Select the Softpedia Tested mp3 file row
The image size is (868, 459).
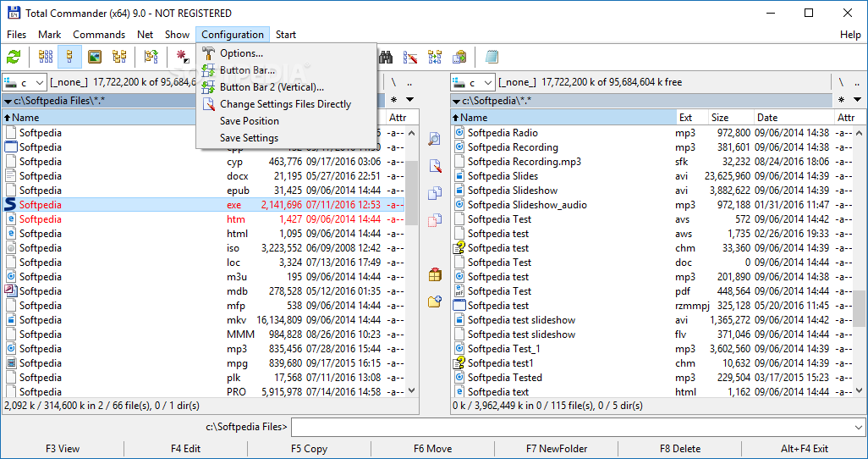pyautogui.click(x=652, y=378)
